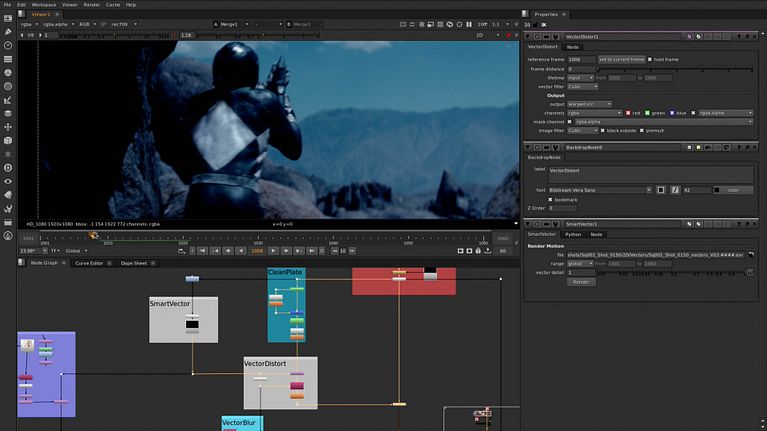Switch to the Curve Editor tab

89,263
